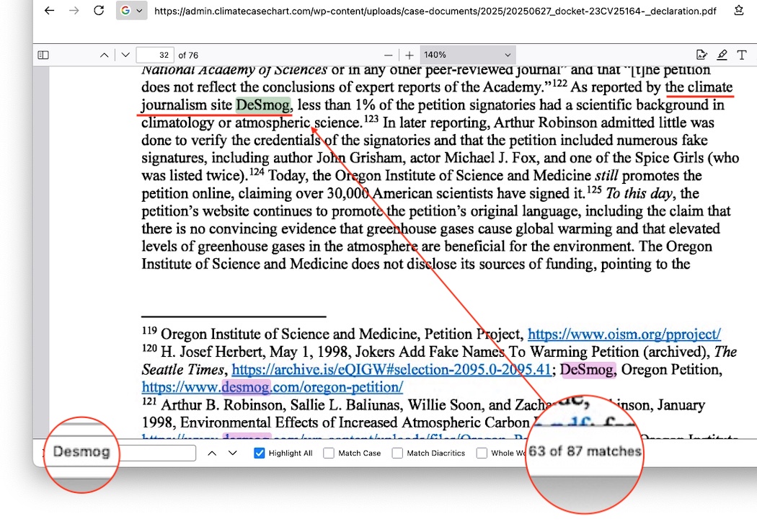Select the highlight annotation tool
The height and width of the screenshot is (532, 757).
[x=722, y=55]
